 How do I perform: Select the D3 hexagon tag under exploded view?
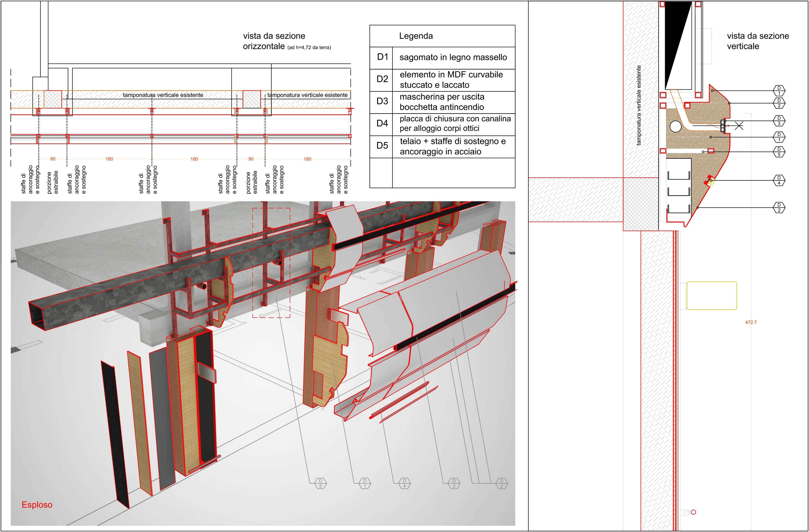tap(453, 483)
